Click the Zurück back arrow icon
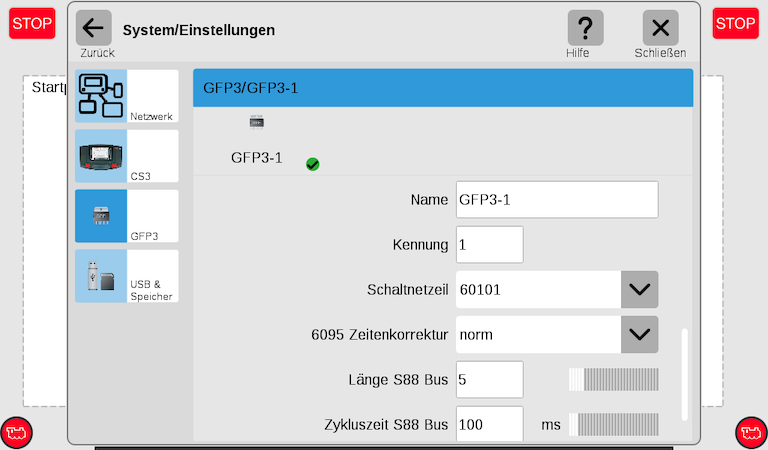Viewport: 768px width, 450px height. point(93,28)
